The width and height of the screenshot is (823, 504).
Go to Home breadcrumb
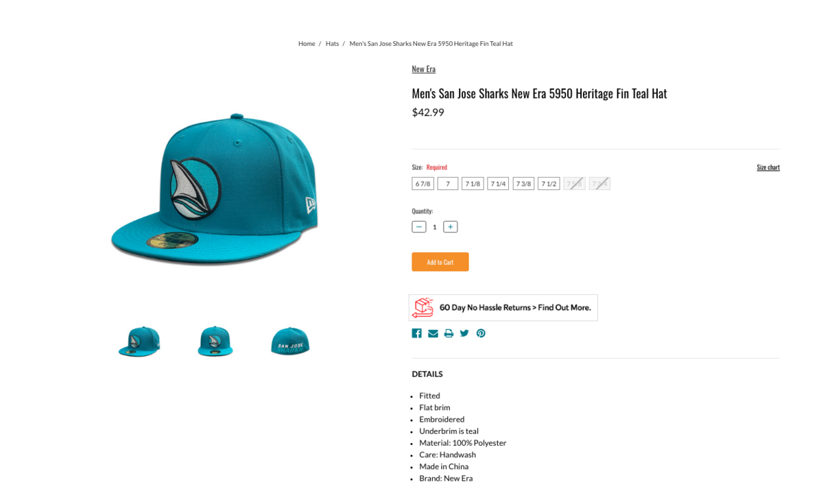pos(307,44)
